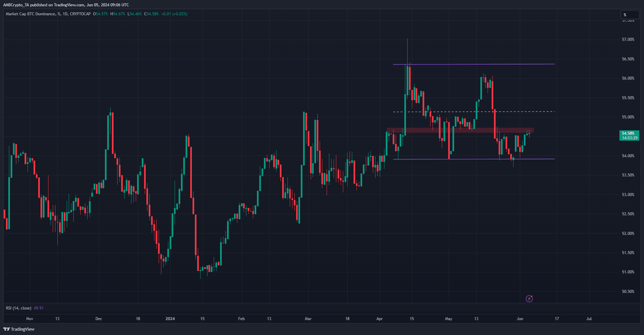Click the 53.00% price axis label
644x335 pixels.
[x=628, y=195]
